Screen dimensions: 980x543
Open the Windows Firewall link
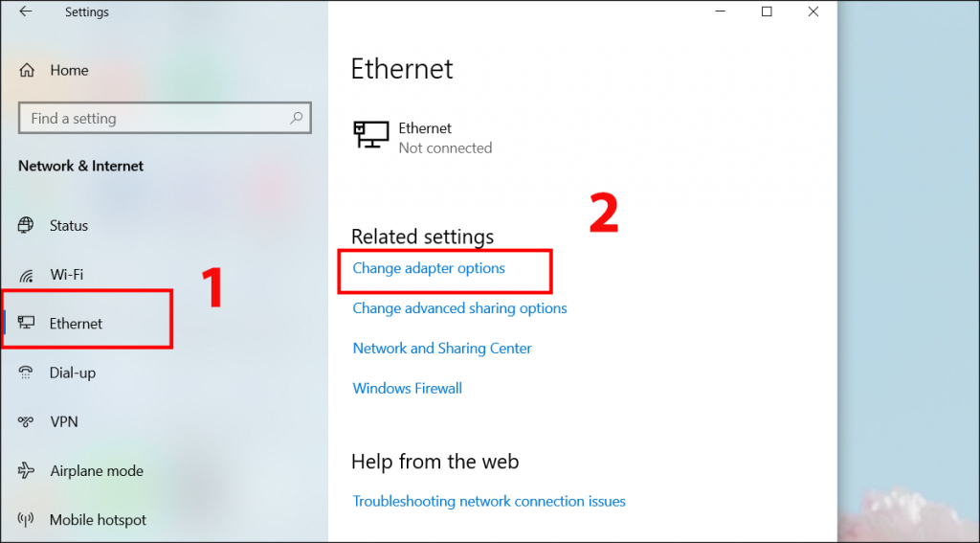pos(408,389)
